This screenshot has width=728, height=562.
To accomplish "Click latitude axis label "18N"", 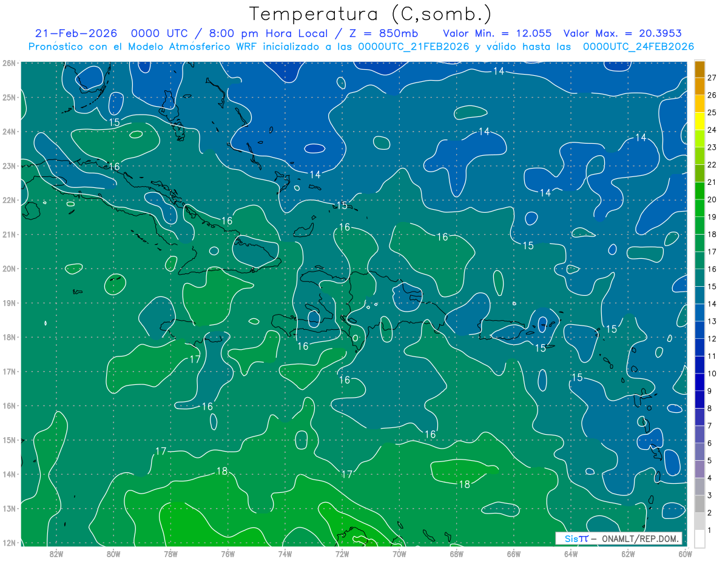I will (x=9, y=337).
